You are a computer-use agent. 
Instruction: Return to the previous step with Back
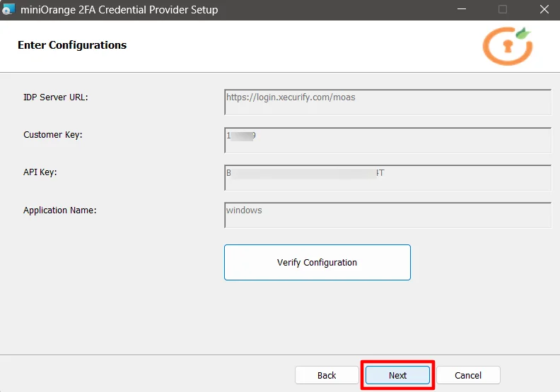click(x=327, y=375)
